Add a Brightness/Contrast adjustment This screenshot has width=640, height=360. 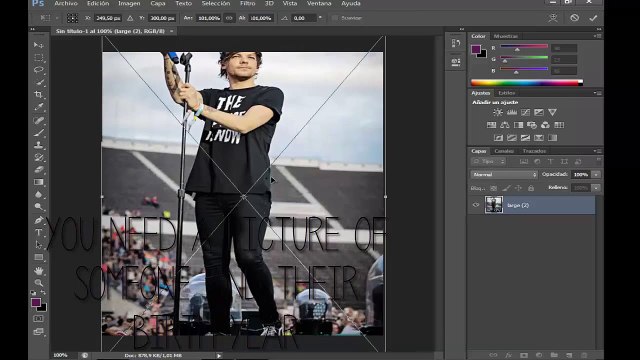(x=498, y=112)
